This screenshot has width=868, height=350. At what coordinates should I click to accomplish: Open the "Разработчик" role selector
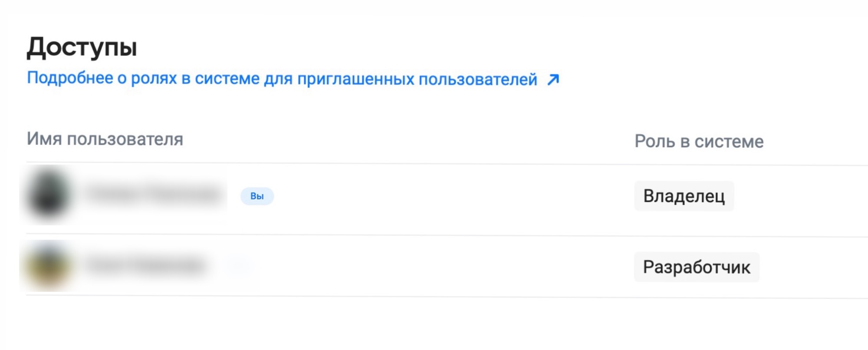point(697,267)
